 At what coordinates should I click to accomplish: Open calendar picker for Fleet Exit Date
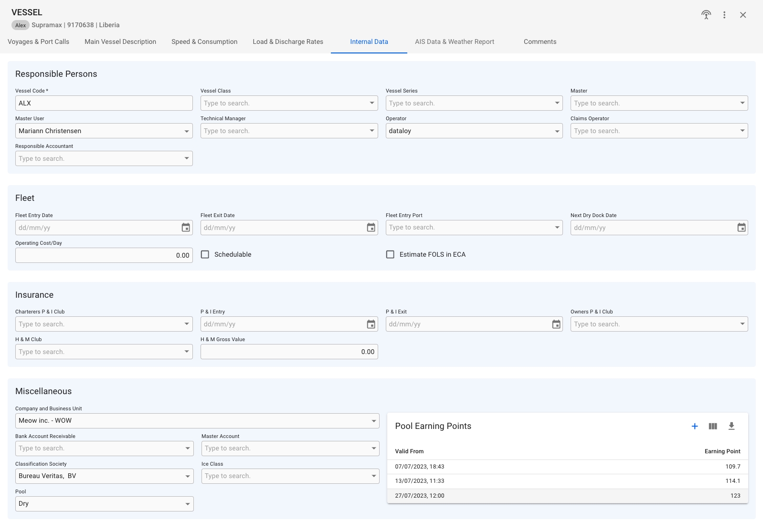(371, 228)
